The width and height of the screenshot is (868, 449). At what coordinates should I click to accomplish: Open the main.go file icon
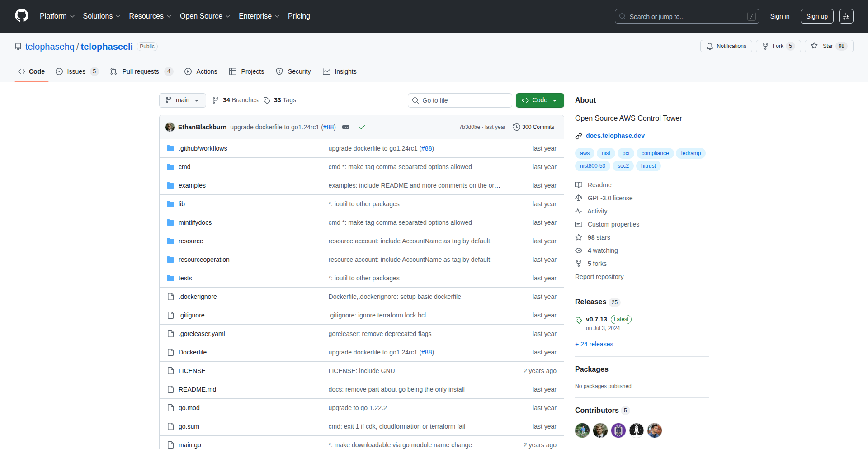coord(170,445)
